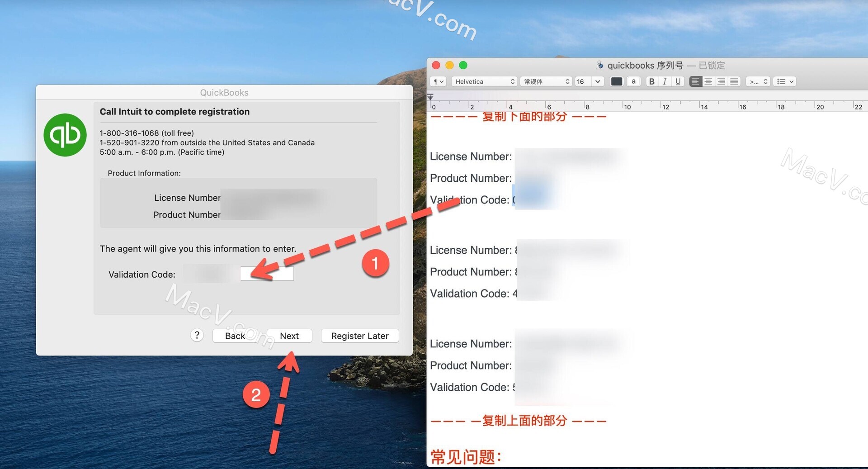Click the ruler indent marker at 0

coord(430,97)
